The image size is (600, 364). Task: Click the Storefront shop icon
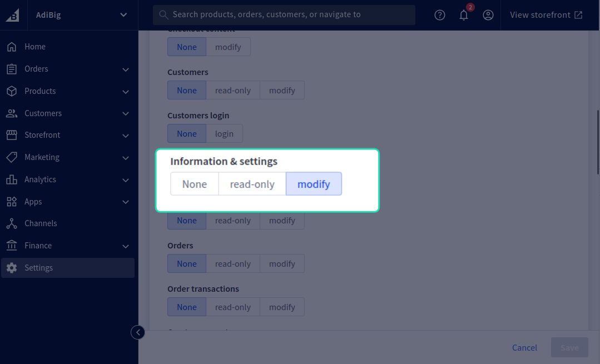(12, 135)
